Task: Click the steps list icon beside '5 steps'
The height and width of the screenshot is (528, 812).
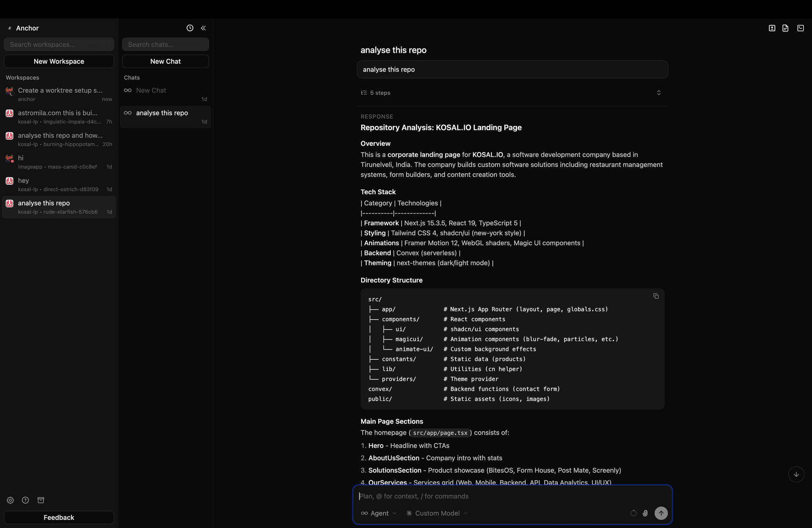Action: [x=364, y=93]
